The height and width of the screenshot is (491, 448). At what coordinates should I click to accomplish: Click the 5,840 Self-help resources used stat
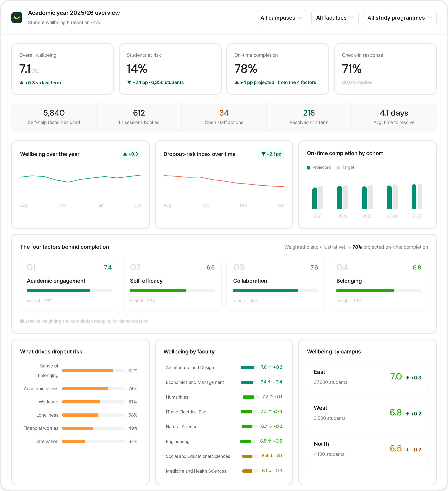point(54,117)
